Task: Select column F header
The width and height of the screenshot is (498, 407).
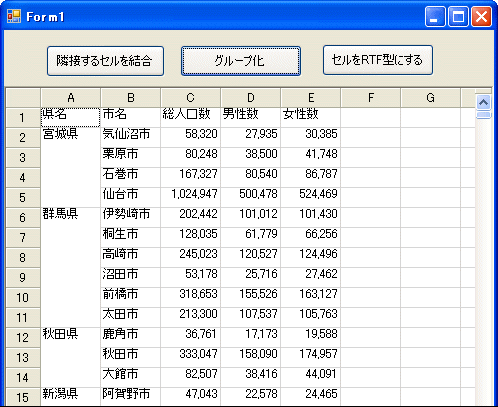Action: [x=371, y=98]
